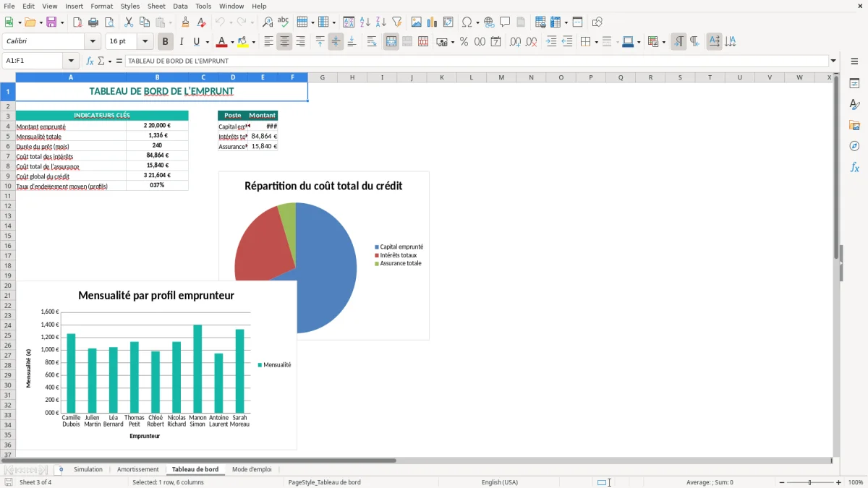
Task: Click the zoom slider in status bar
Action: 810,482
